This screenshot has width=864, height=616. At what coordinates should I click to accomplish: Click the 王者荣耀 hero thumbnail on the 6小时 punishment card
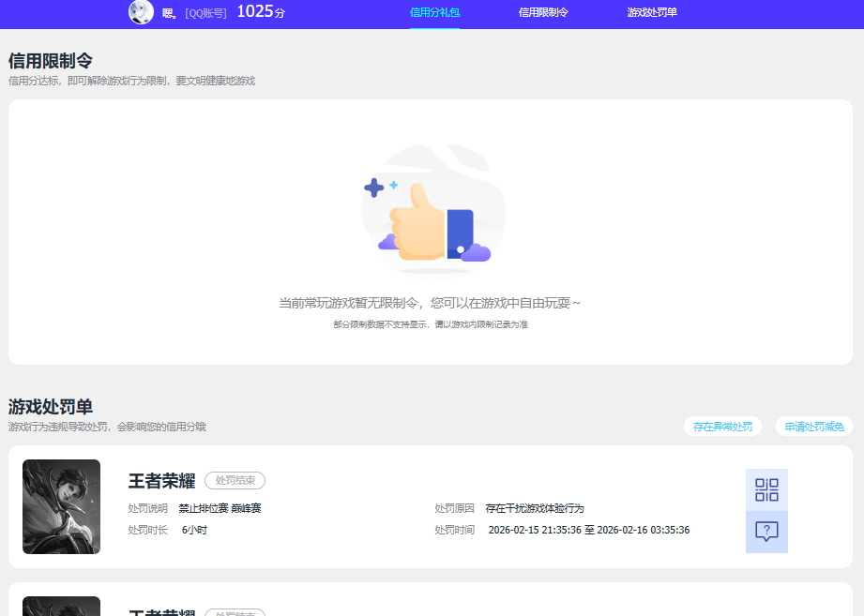coord(61,506)
